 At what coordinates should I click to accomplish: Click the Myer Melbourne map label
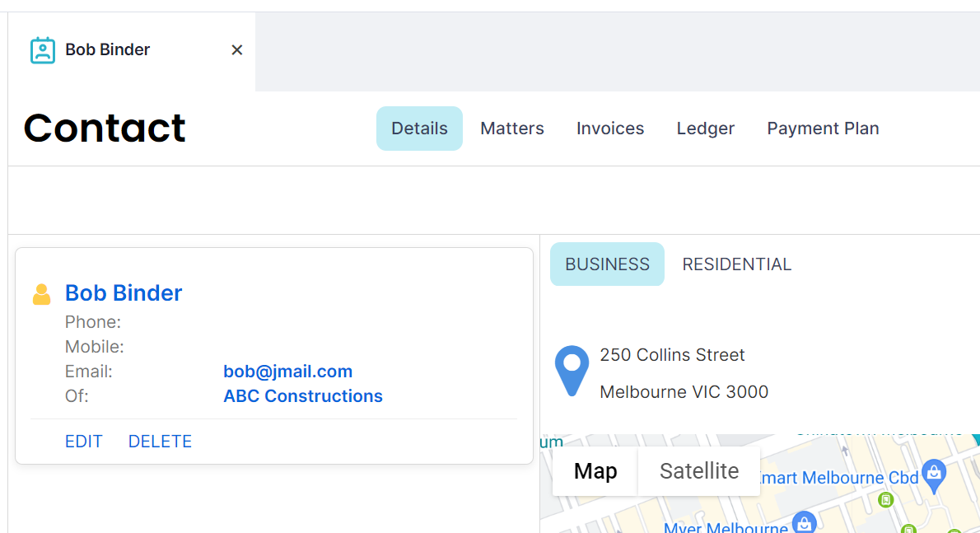click(726, 526)
